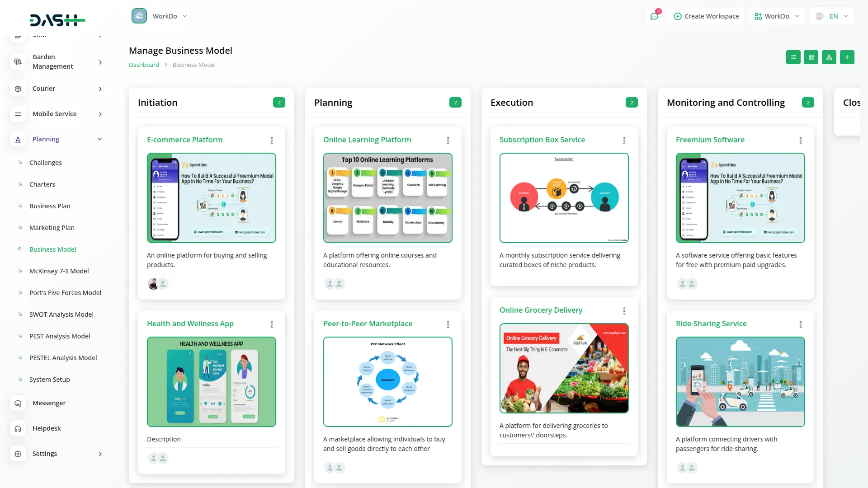Image resolution: width=868 pixels, height=488 pixels.
Task: Click the tree structure view icon
Action: (x=829, y=57)
